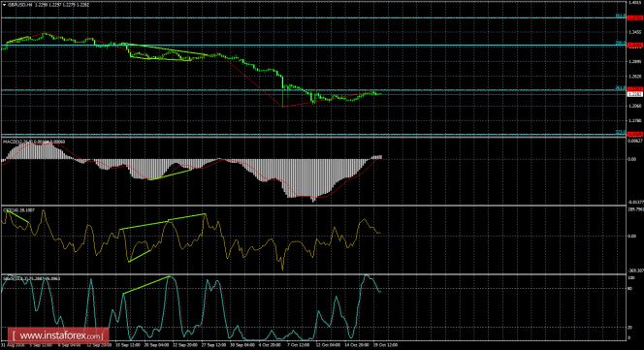This screenshot has height=350, width=644.
Task: Click the red price tag of the 200.0 Fibonacci level
Action: tap(635, 46)
